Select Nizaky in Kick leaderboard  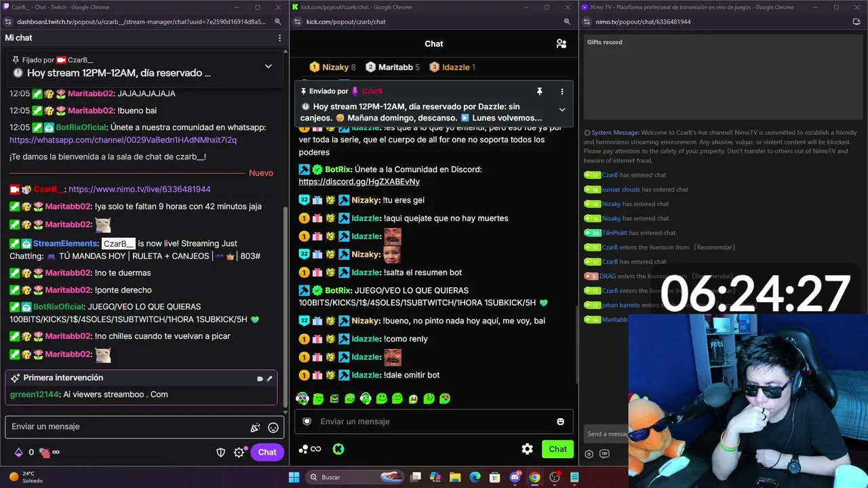pyautogui.click(x=332, y=67)
